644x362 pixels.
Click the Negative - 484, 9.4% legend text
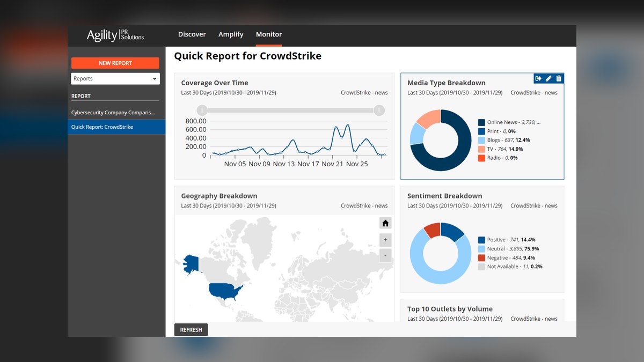[x=511, y=257]
